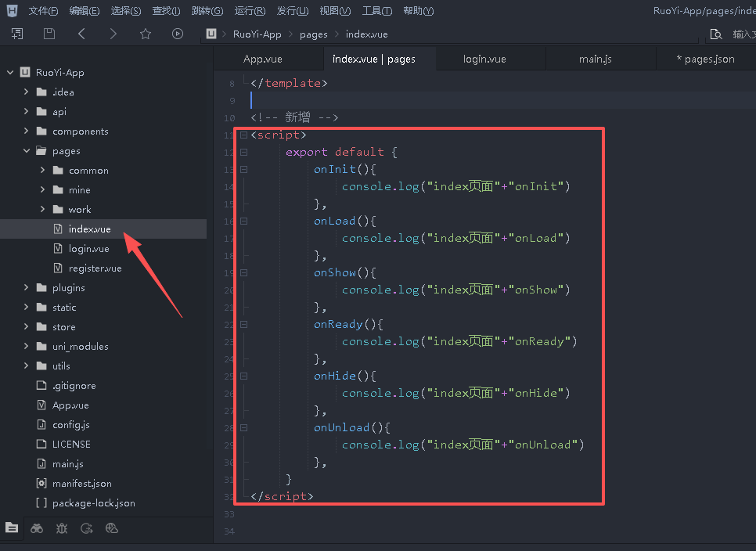Open the 运行(R) menu
The height and width of the screenshot is (551, 756).
coord(250,11)
